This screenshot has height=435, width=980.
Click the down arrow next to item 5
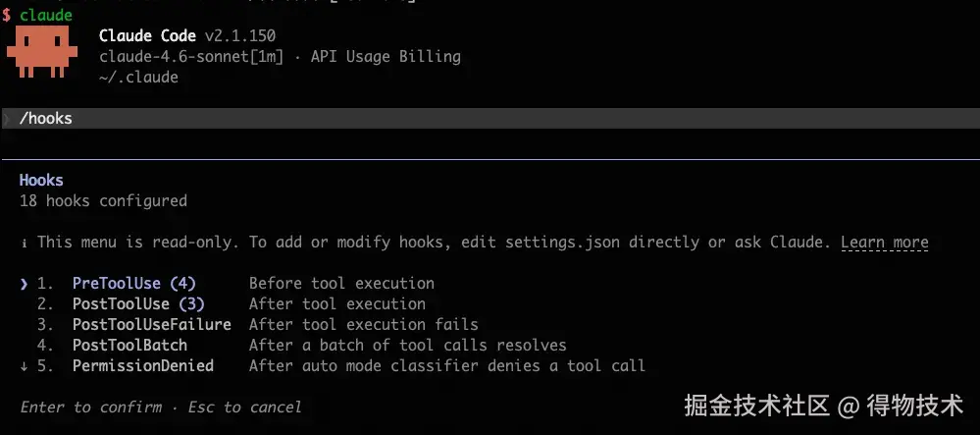pos(24,366)
